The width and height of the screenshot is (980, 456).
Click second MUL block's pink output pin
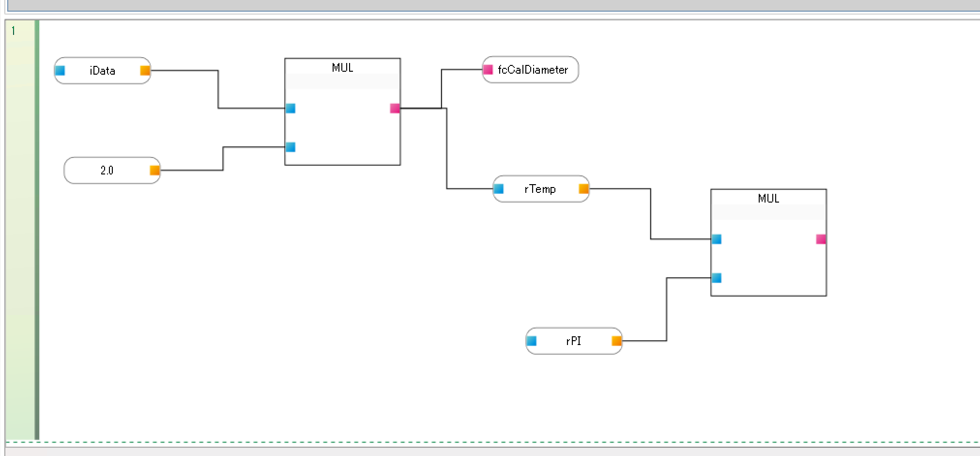821,239
